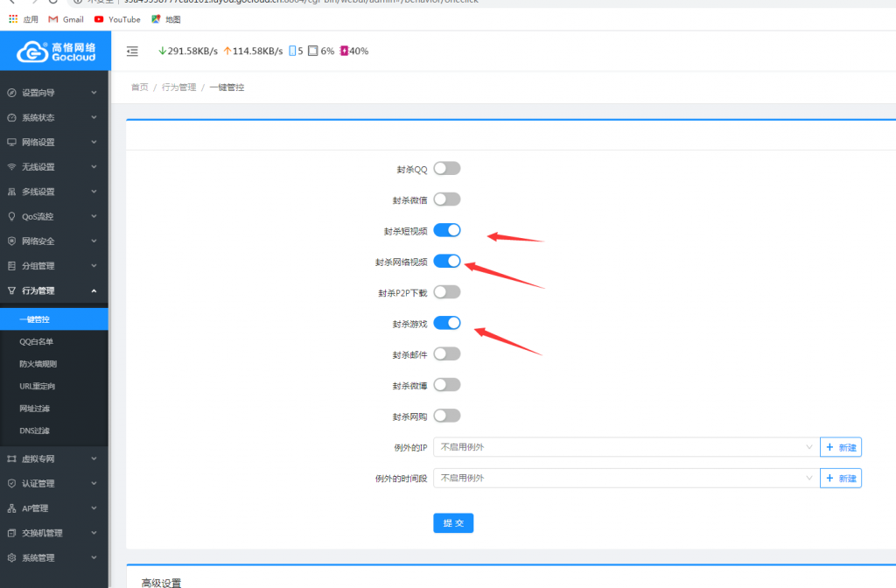Viewport: 896px width, 588px height.
Task: Click the 系统管理 gear icon
Action: click(11, 557)
